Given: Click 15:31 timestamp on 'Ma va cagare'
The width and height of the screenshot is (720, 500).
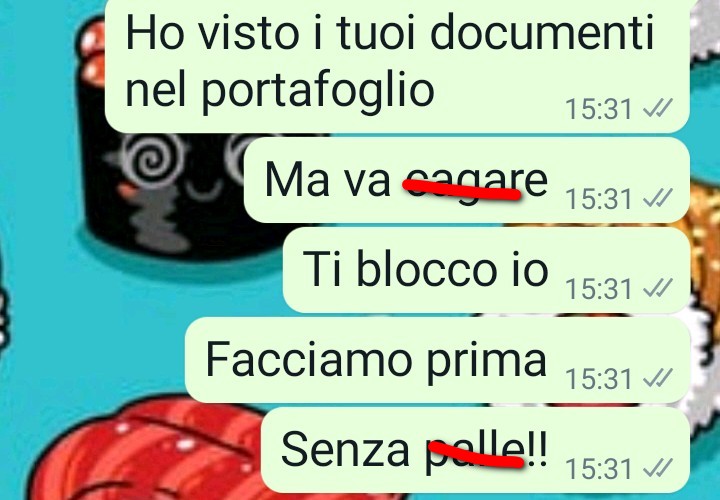Looking at the screenshot, I should [599, 199].
